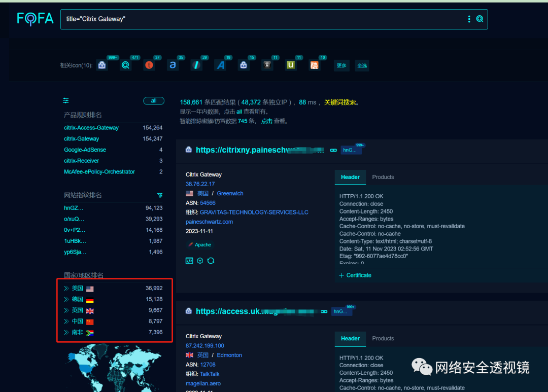
Task: Click ASN 54566 link
Action: click(x=208, y=203)
